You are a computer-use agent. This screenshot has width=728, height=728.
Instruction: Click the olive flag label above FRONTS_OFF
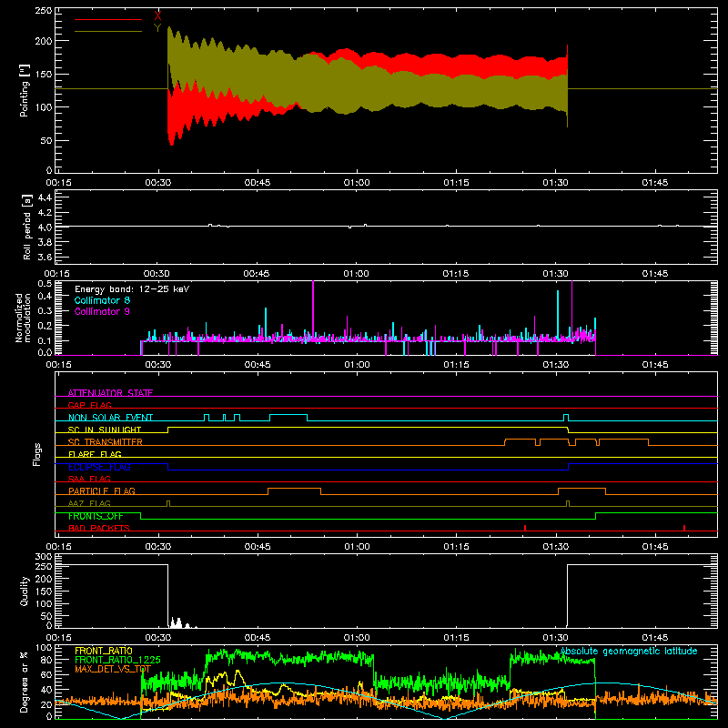click(x=89, y=503)
